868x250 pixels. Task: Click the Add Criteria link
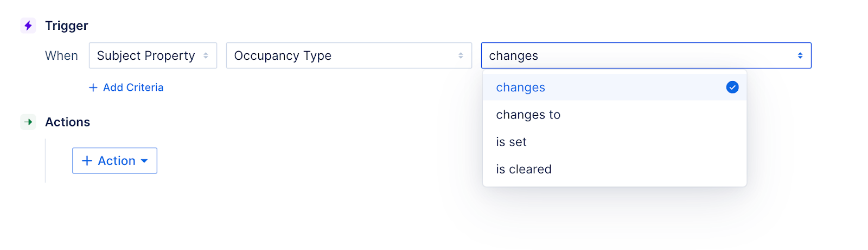(x=133, y=87)
